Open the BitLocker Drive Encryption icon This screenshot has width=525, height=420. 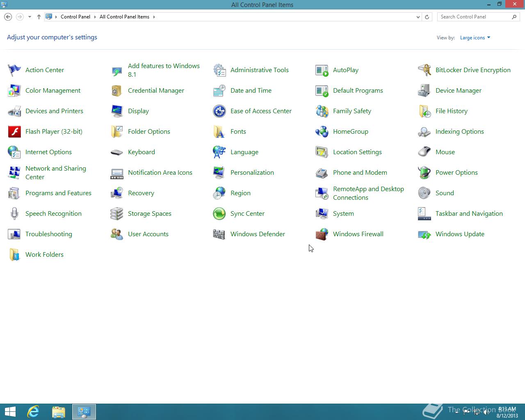coord(425,70)
